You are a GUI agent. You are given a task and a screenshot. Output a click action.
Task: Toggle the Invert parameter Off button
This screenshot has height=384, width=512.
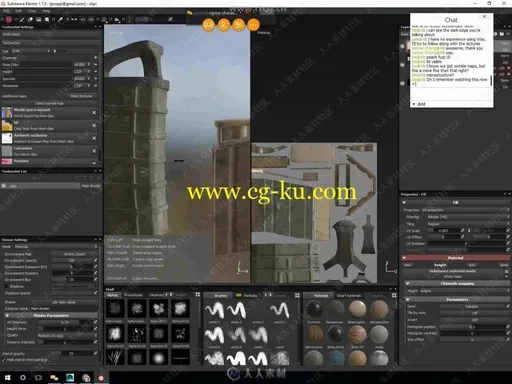click(475, 320)
